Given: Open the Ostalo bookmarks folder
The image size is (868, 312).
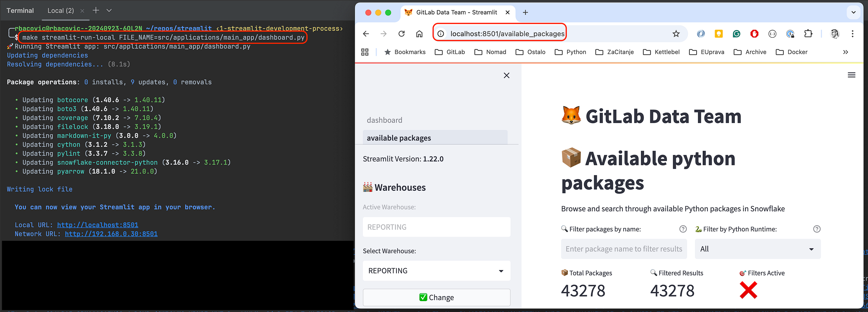Looking at the screenshot, I should click(530, 52).
